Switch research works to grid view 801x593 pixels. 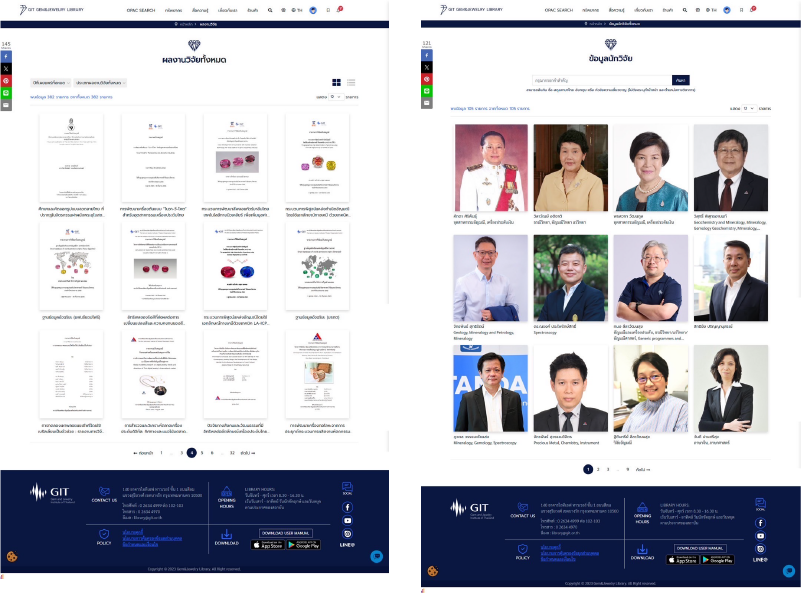[x=336, y=82]
